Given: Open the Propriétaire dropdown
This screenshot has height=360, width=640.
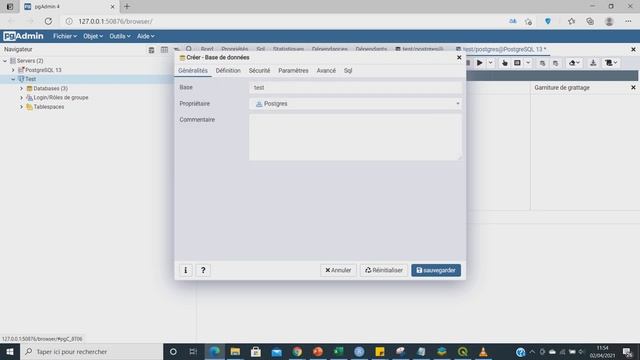Looking at the screenshot, I should pos(356,104).
